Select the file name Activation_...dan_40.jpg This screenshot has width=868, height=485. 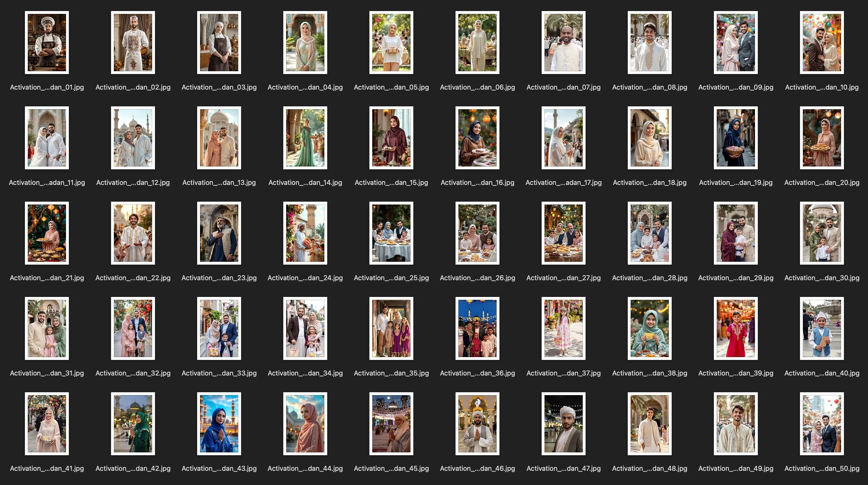822,373
